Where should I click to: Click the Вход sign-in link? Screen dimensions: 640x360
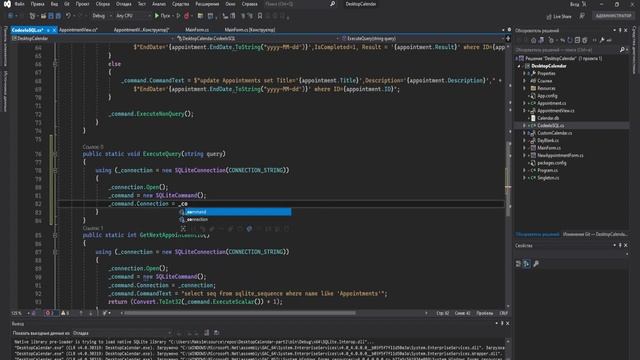[574, 4]
